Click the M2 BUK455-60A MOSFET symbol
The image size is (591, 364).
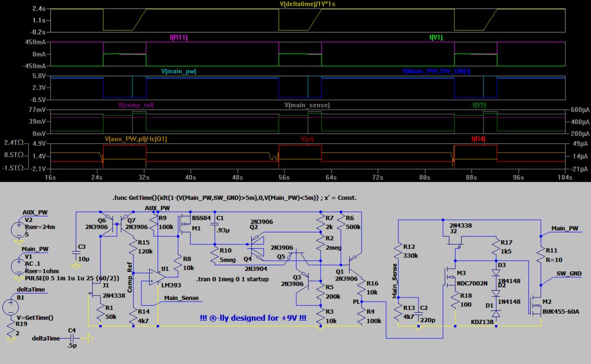click(x=536, y=306)
